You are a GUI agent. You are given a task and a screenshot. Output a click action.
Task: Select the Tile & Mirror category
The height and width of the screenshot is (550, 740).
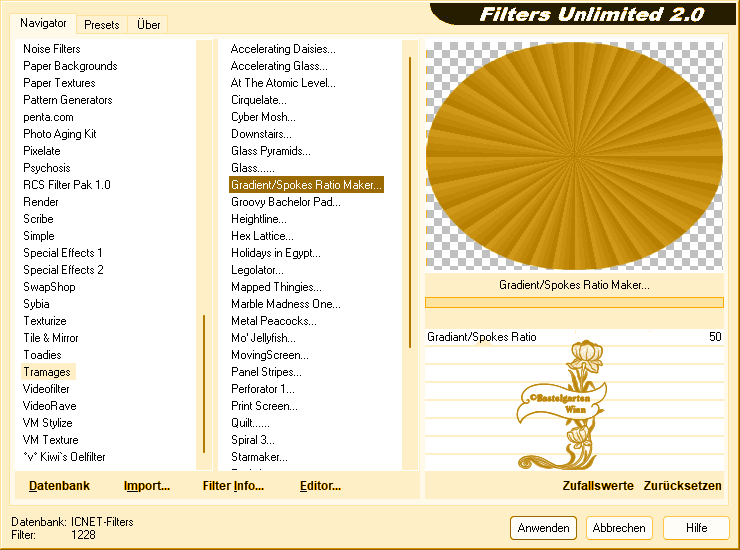(x=51, y=338)
